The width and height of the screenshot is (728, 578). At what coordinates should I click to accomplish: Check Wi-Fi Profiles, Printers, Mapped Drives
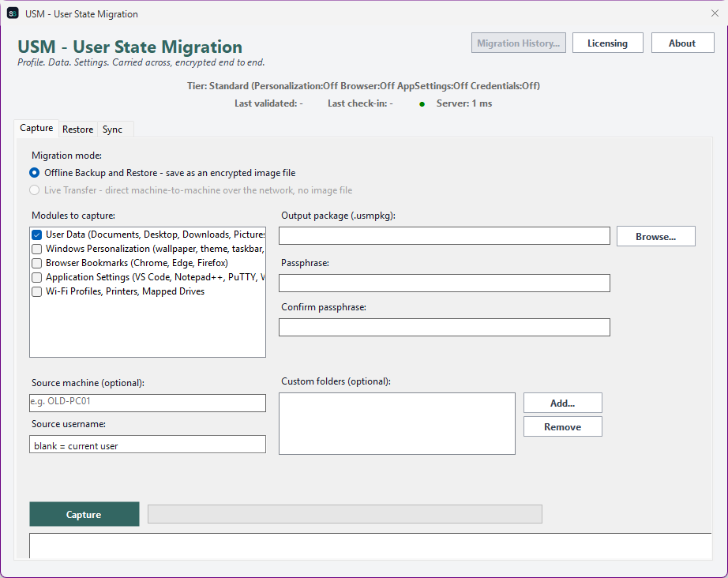(x=36, y=291)
